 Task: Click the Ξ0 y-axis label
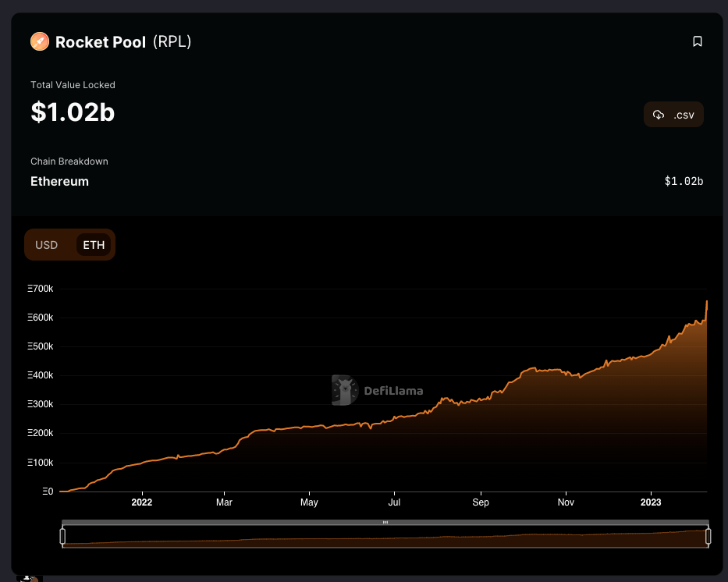(x=48, y=492)
